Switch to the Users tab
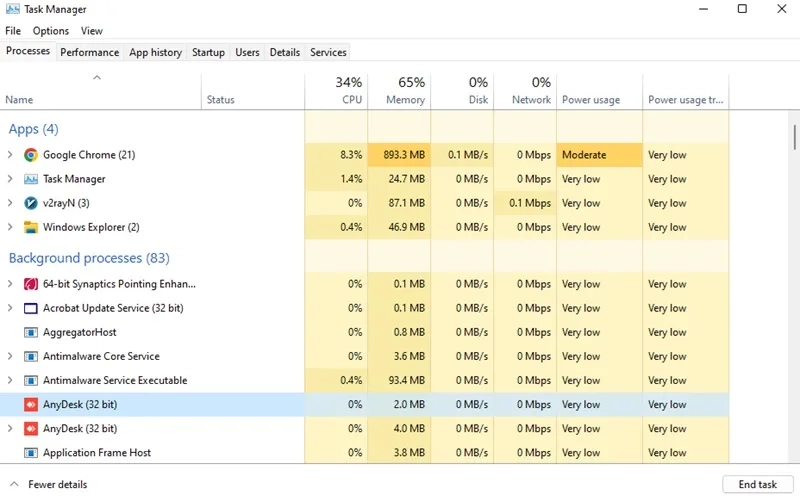 point(247,52)
